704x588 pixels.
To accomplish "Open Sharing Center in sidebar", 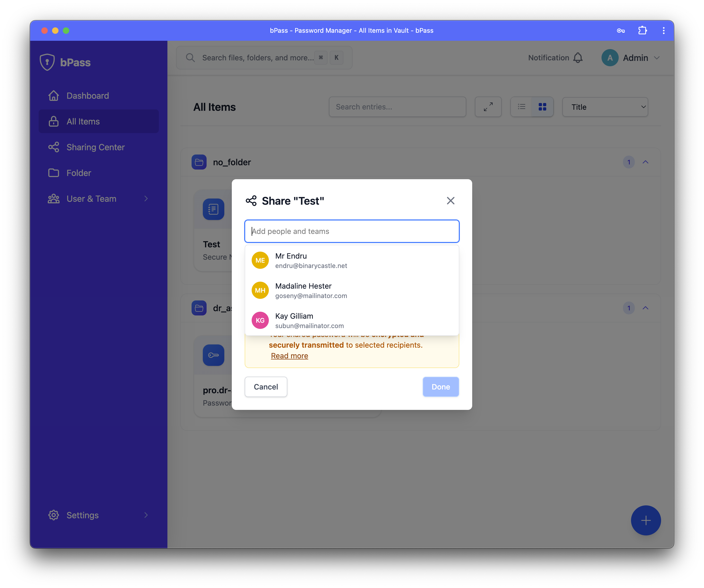I will coord(95,147).
